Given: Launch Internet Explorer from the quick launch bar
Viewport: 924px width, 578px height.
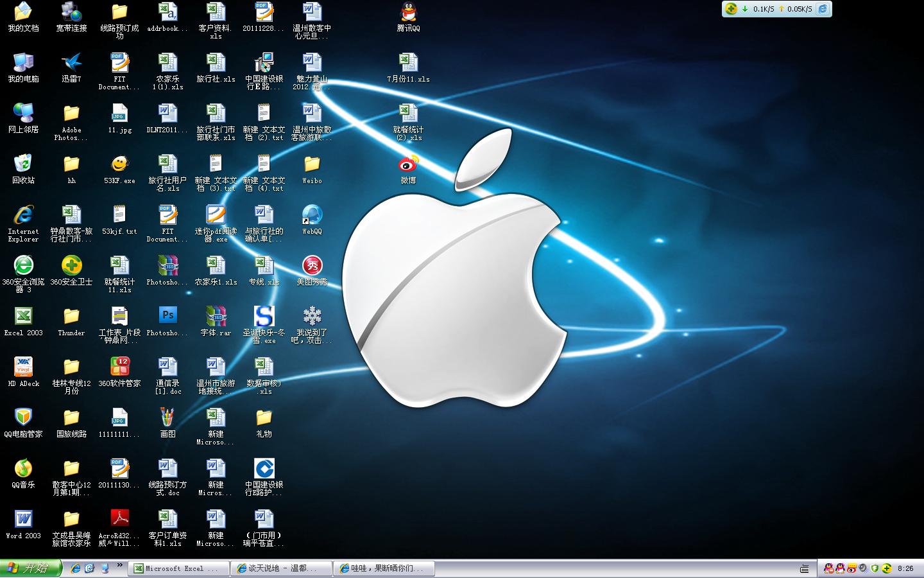Looking at the screenshot, I should click(x=75, y=568).
